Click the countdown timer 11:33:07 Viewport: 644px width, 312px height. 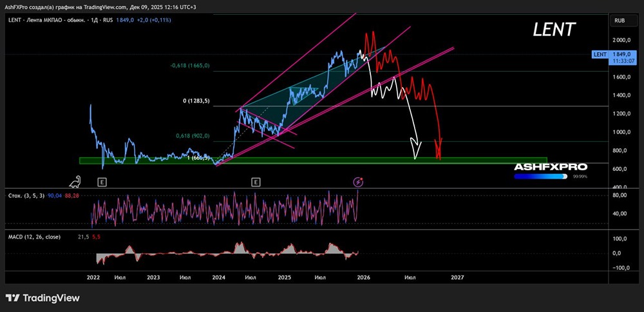(623, 61)
